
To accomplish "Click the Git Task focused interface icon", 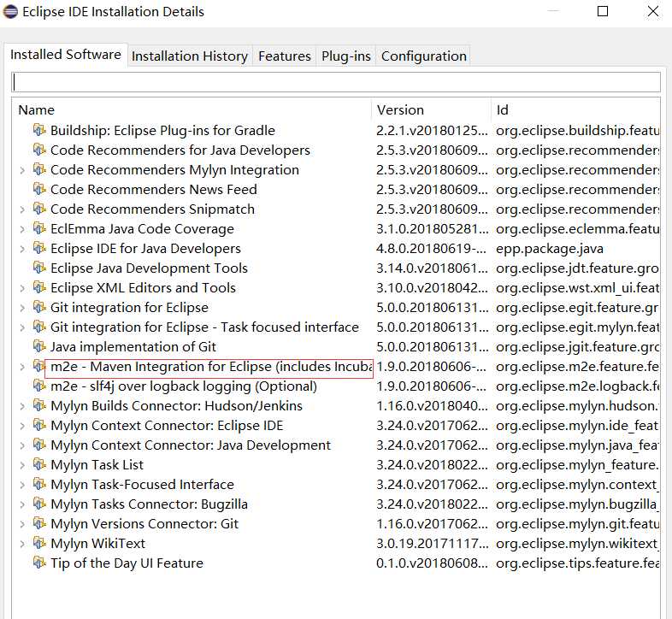I will tap(39, 327).
